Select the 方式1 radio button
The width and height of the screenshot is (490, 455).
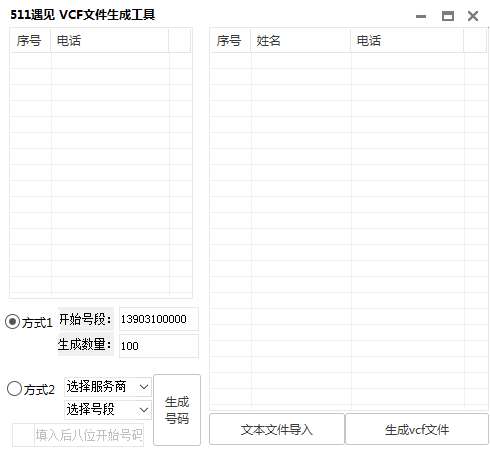coord(13,322)
